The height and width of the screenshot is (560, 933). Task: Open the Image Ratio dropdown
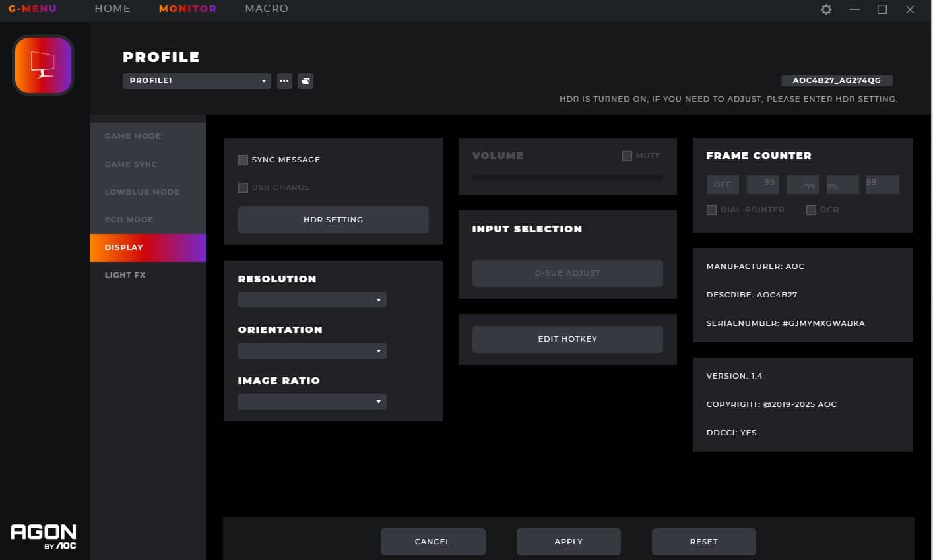(x=312, y=402)
